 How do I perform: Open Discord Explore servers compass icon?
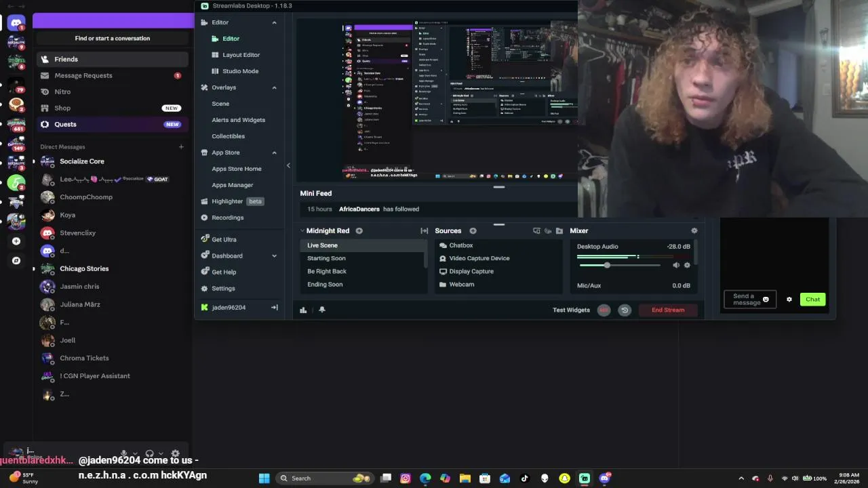click(16, 260)
